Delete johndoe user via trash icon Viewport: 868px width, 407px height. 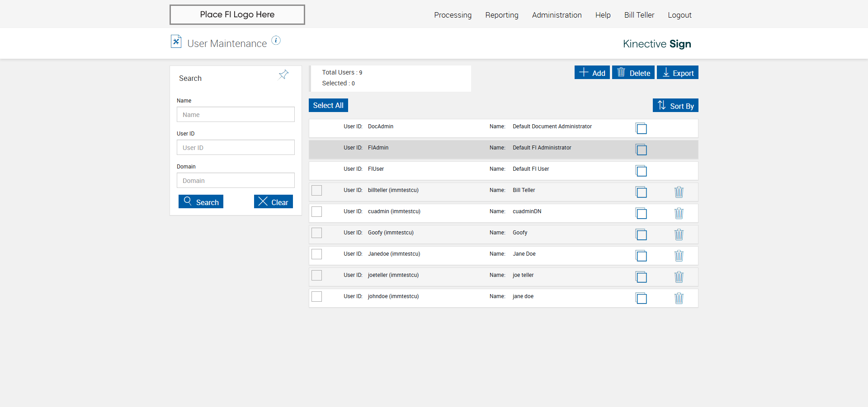(679, 298)
